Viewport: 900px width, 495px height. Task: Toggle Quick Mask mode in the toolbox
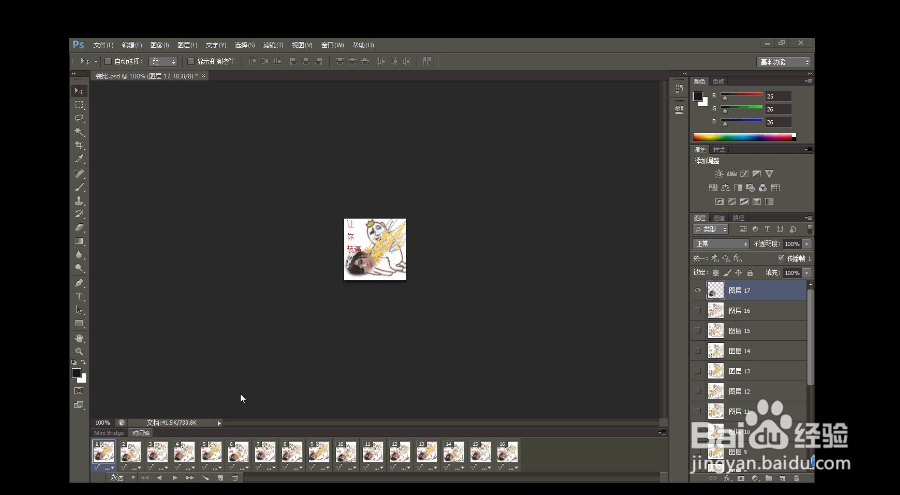[x=79, y=391]
